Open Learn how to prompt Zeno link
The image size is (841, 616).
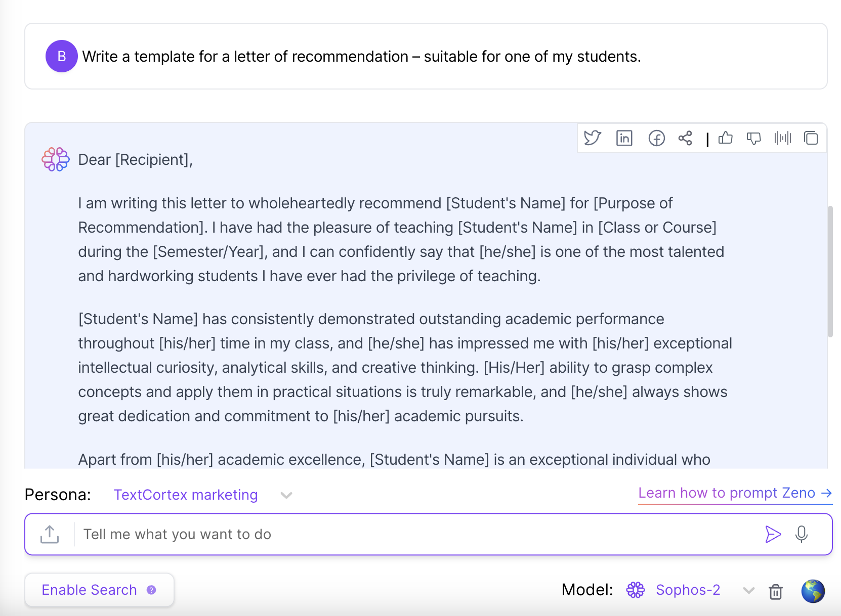click(x=735, y=493)
